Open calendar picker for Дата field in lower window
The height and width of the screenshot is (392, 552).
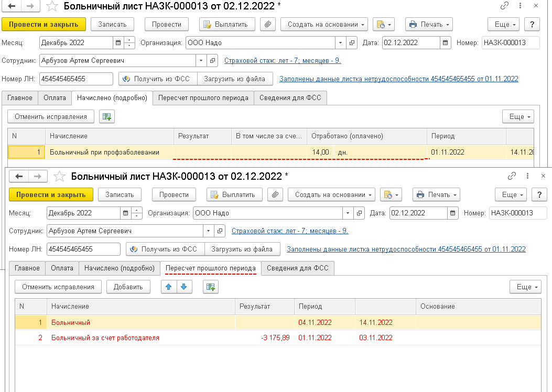tap(453, 213)
